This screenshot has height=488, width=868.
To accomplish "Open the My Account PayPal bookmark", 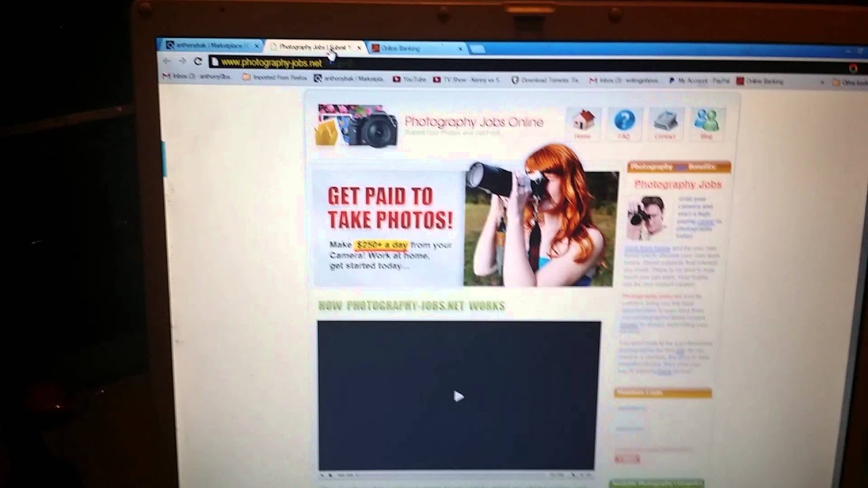I will coord(700,81).
